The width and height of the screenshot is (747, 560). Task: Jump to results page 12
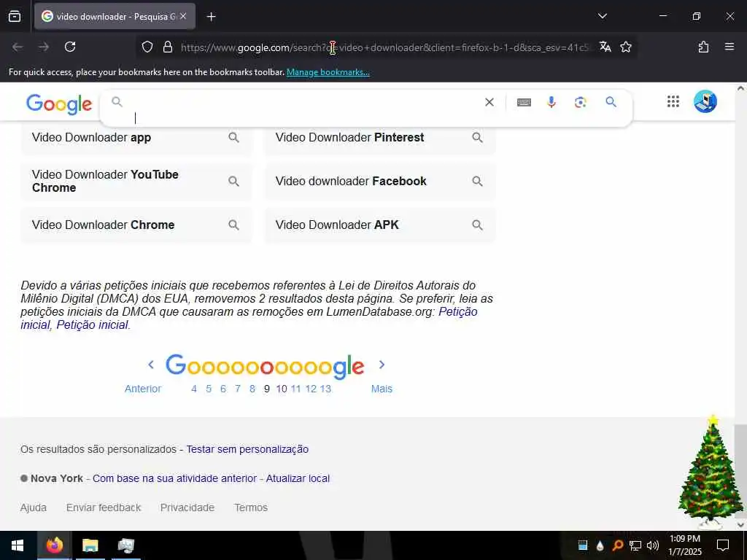(x=311, y=389)
